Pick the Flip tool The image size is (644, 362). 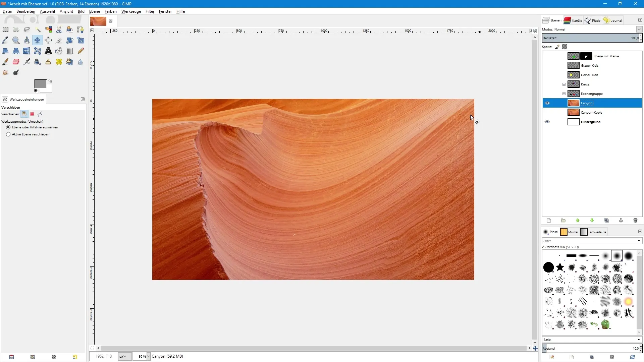click(x=27, y=51)
